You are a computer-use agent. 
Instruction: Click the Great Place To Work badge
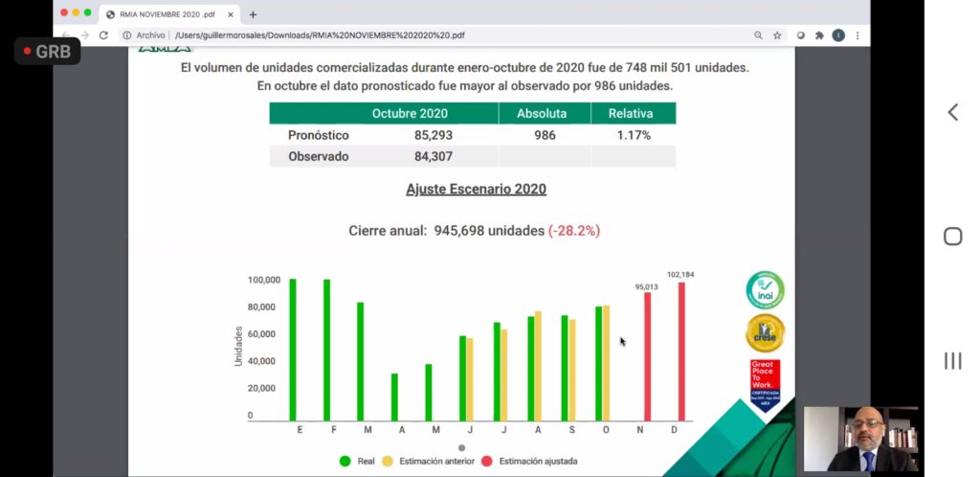click(765, 384)
